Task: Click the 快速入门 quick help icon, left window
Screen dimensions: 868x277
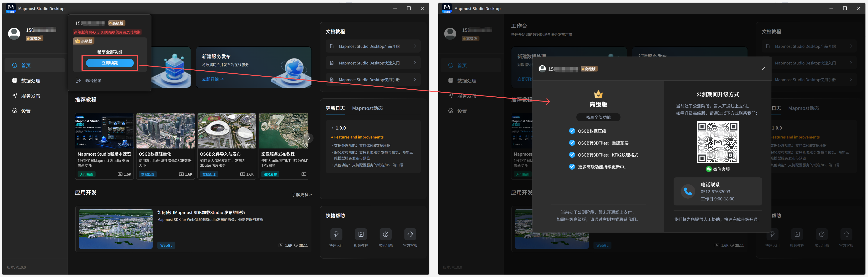Action: click(x=336, y=234)
